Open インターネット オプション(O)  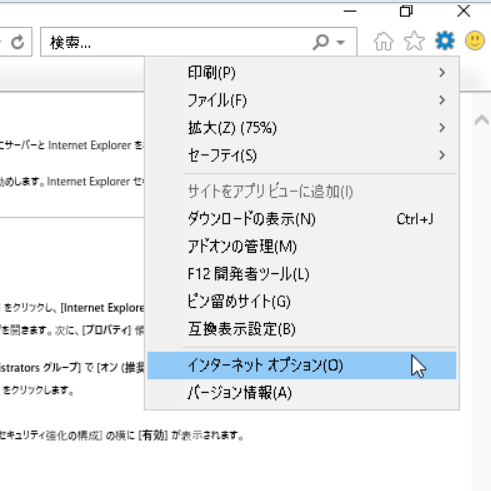(x=302, y=365)
